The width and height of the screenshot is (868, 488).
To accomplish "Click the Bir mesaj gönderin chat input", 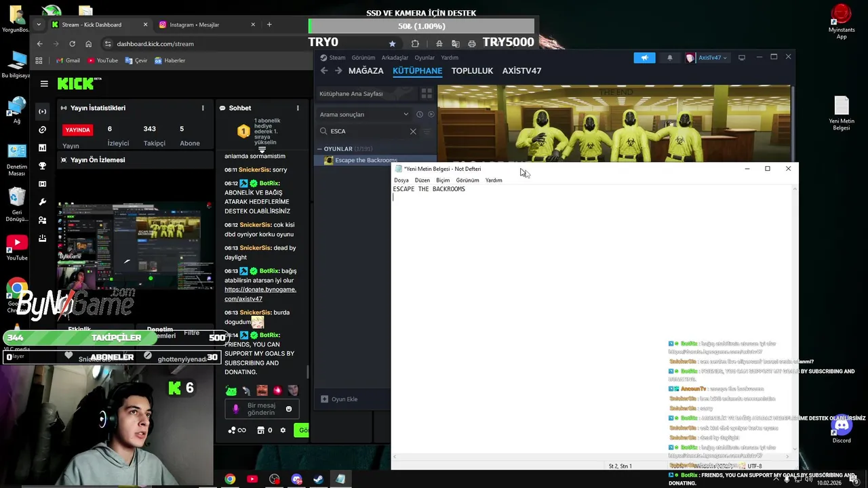I will 261,409.
